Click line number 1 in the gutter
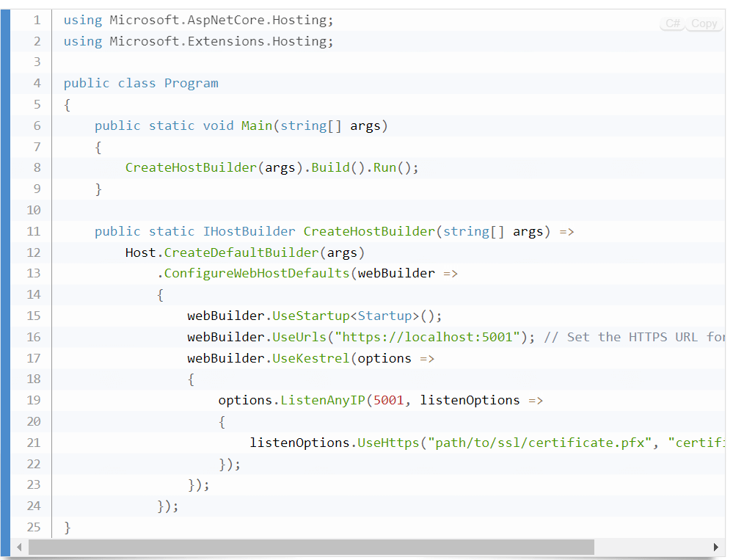 pos(37,21)
